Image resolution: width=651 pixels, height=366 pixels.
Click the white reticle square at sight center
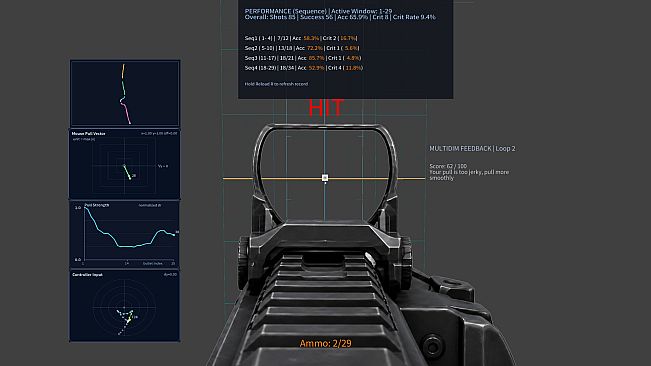325,178
